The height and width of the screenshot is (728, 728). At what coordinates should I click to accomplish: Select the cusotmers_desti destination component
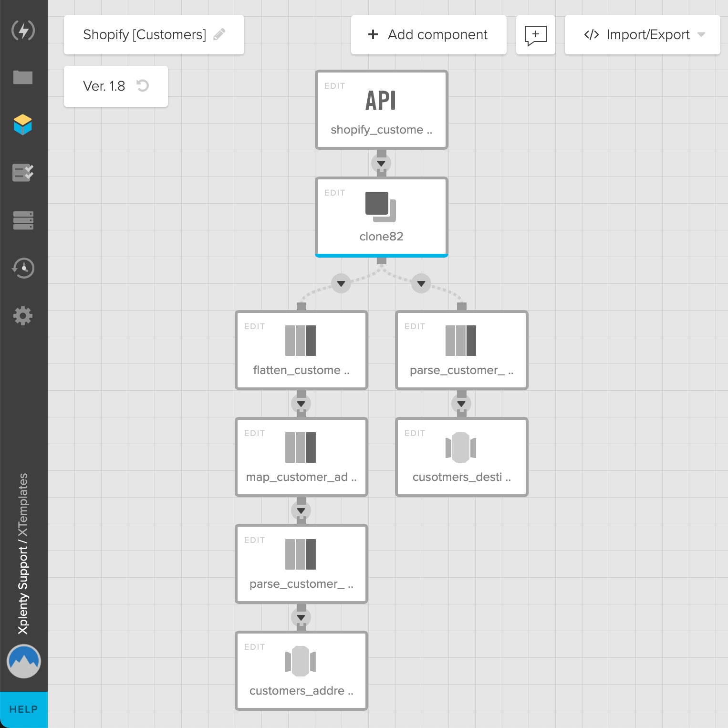(461, 457)
